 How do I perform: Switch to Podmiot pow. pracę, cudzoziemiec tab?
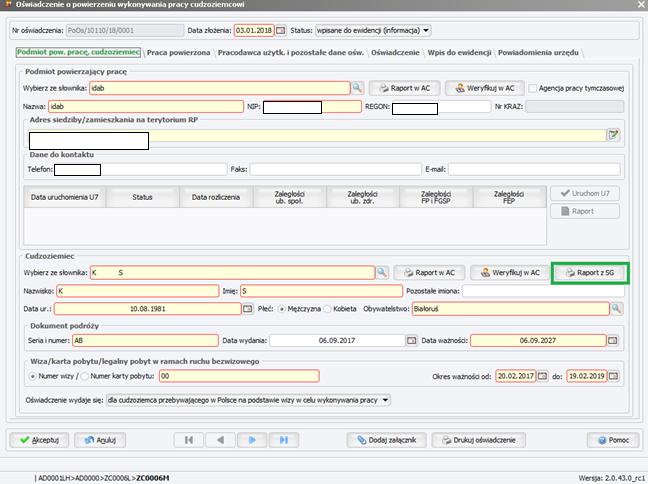78,52
